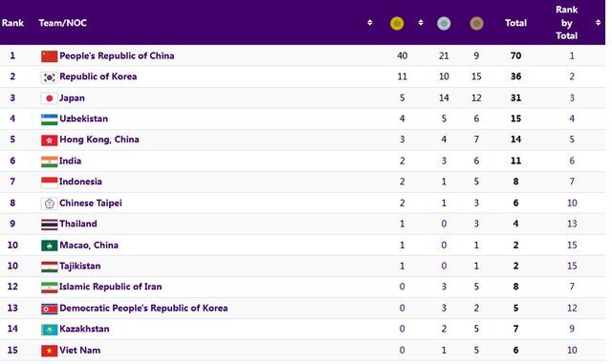
Task: Click the gold medal column icon
Action: (x=397, y=23)
